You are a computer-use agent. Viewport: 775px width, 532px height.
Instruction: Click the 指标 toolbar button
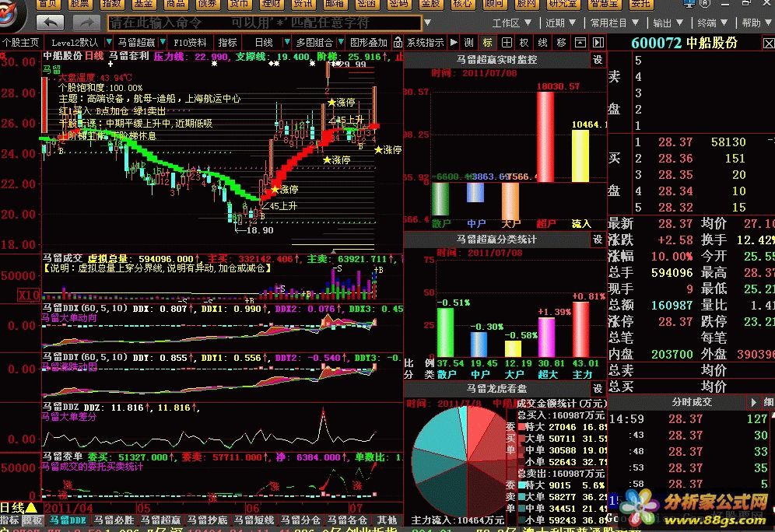228,43
